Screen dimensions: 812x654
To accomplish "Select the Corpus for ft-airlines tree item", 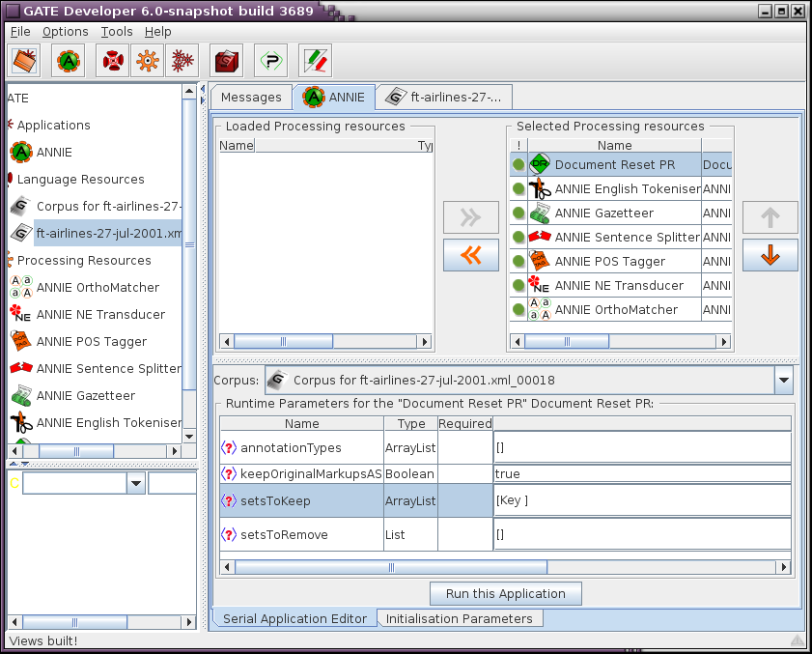I will [x=96, y=207].
